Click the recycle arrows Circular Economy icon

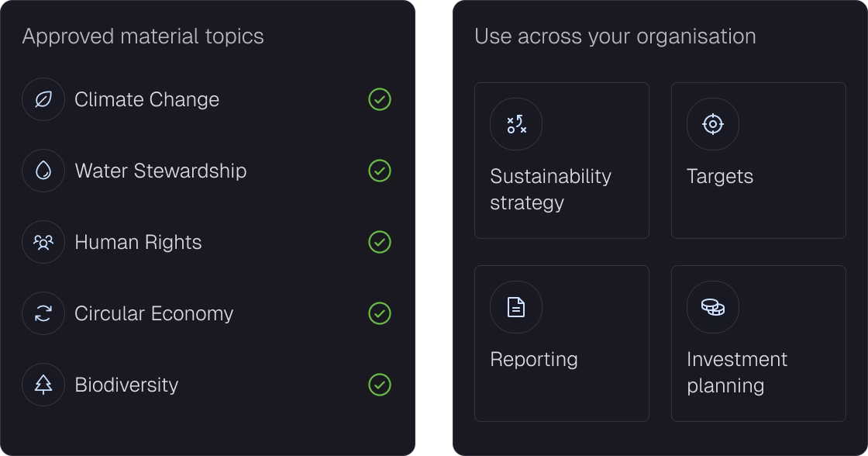pyautogui.click(x=43, y=313)
